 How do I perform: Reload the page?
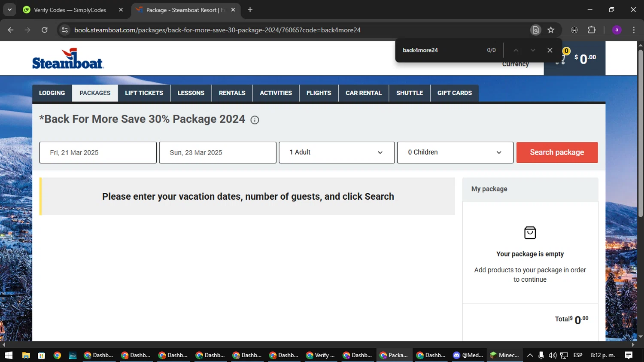(45, 30)
